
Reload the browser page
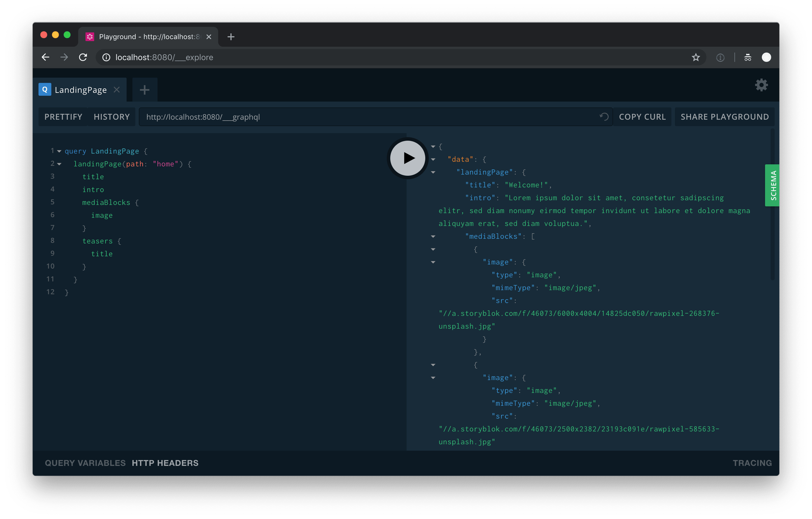click(83, 58)
